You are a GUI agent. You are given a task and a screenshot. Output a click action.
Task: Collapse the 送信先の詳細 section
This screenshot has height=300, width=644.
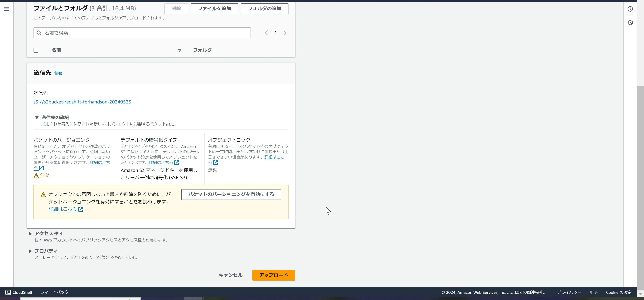[x=37, y=118]
